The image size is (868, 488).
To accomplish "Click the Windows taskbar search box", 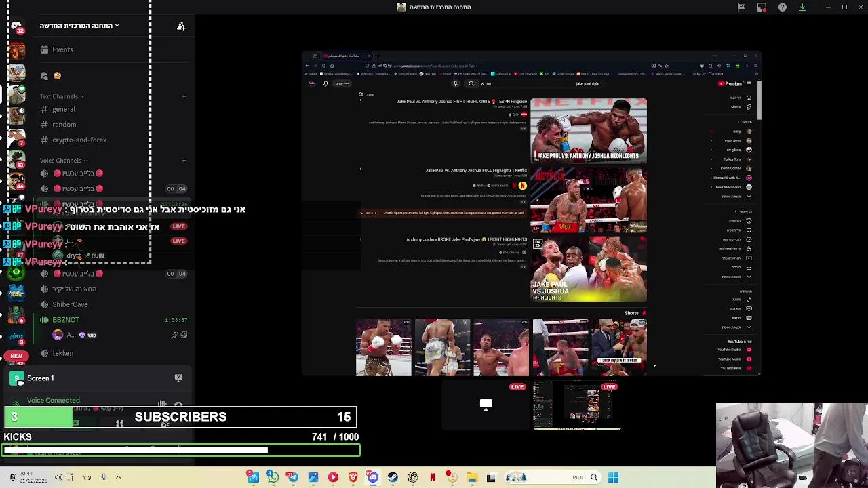I will pos(551,477).
